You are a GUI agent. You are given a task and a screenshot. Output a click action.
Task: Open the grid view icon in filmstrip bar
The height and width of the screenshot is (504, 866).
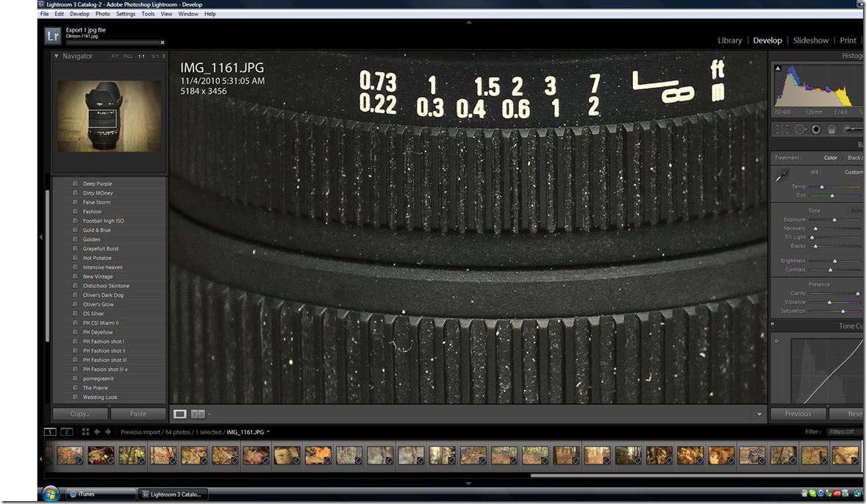point(85,432)
